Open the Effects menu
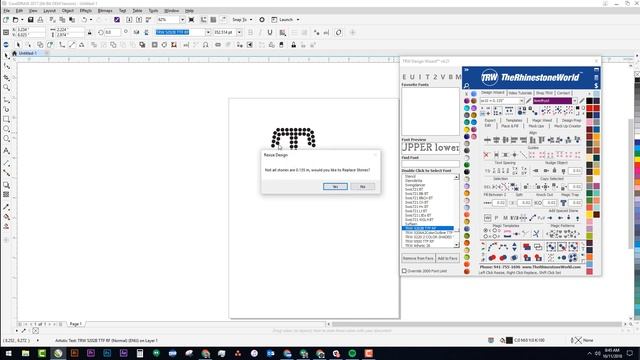The width and height of the screenshot is (640, 360). click(x=85, y=11)
